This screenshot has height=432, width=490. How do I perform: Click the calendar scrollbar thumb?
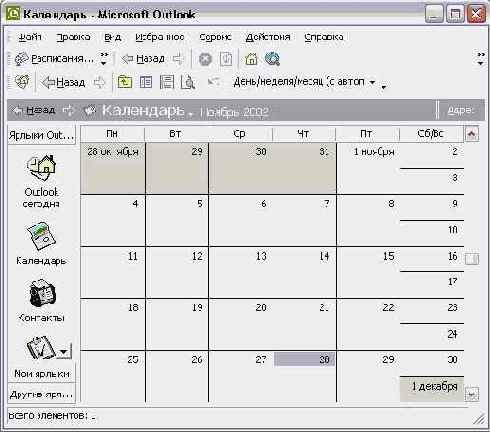[x=472, y=259]
